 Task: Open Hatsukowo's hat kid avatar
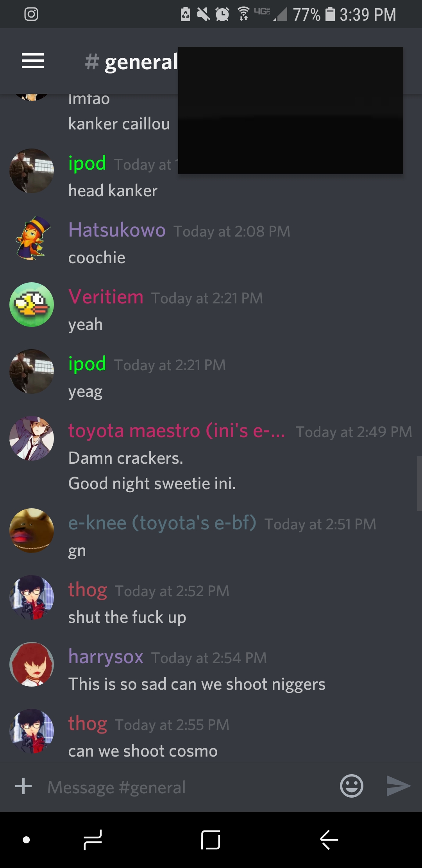pyautogui.click(x=32, y=238)
